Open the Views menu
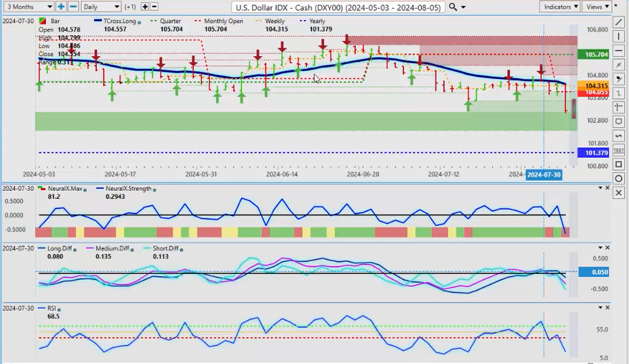The image size is (629, 364). [x=597, y=6]
